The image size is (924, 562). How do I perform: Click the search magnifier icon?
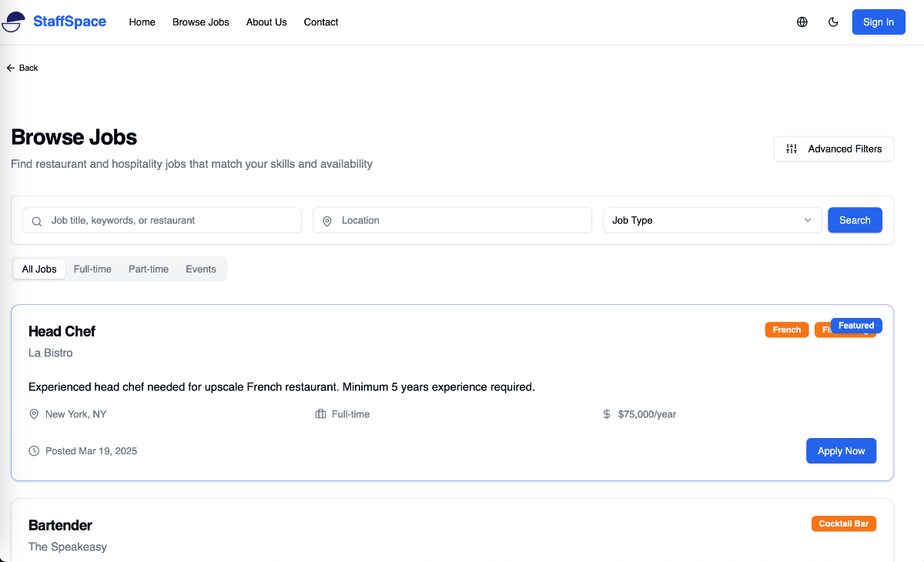pyautogui.click(x=37, y=221)
